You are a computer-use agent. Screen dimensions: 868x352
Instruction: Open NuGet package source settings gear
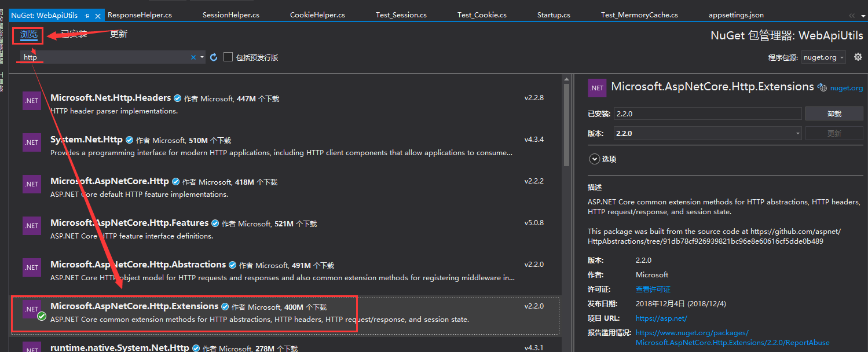[x=858, y=57]
